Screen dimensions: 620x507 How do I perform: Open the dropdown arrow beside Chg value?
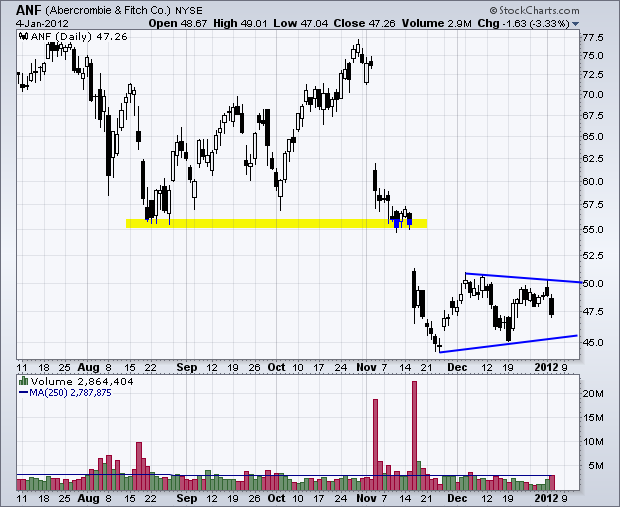point(575,24)
